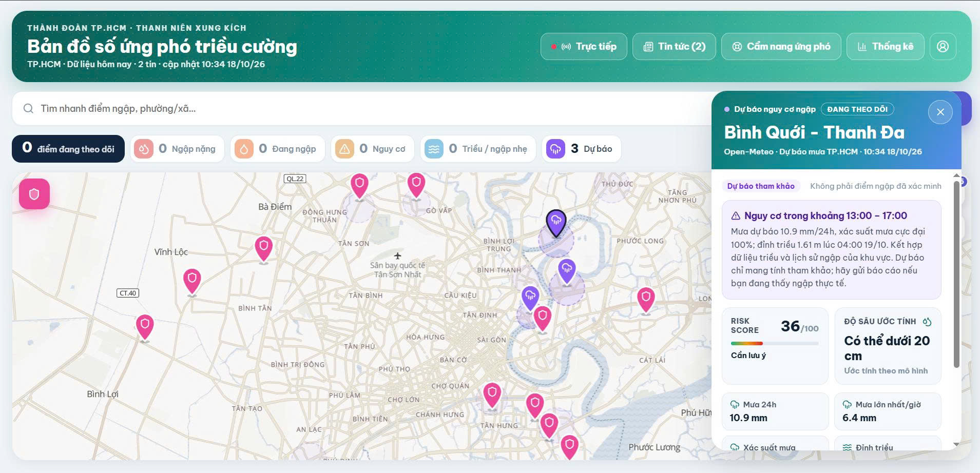Screen dimensions: 980x473
Task: Click the QL.22 road label
Action: pyautogui.click(x=295, y=179)
